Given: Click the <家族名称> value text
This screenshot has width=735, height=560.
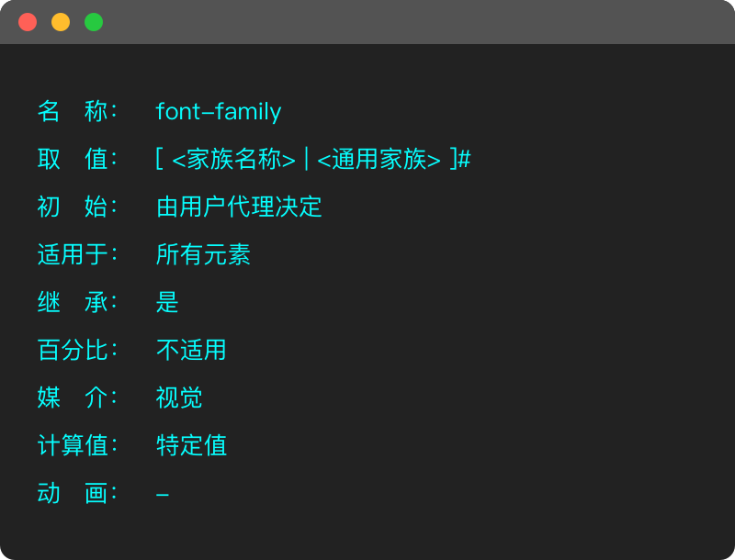Looking at the screenshot, I should (233, 160).
